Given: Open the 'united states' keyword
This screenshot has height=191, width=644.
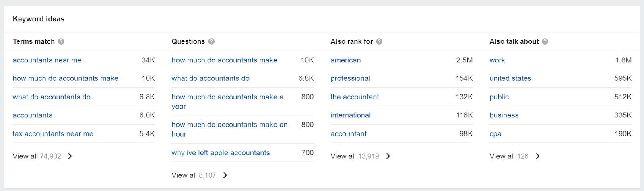Looking at the screenshot, I should click(510, 78).
